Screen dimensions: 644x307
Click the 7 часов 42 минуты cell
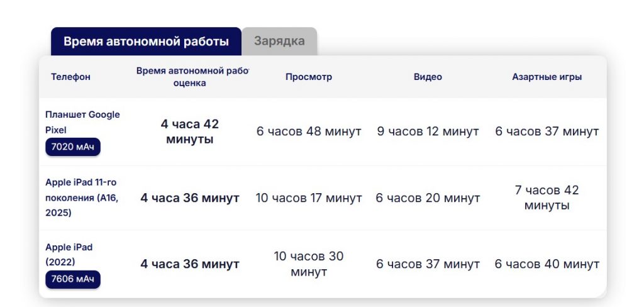(547, 198)
